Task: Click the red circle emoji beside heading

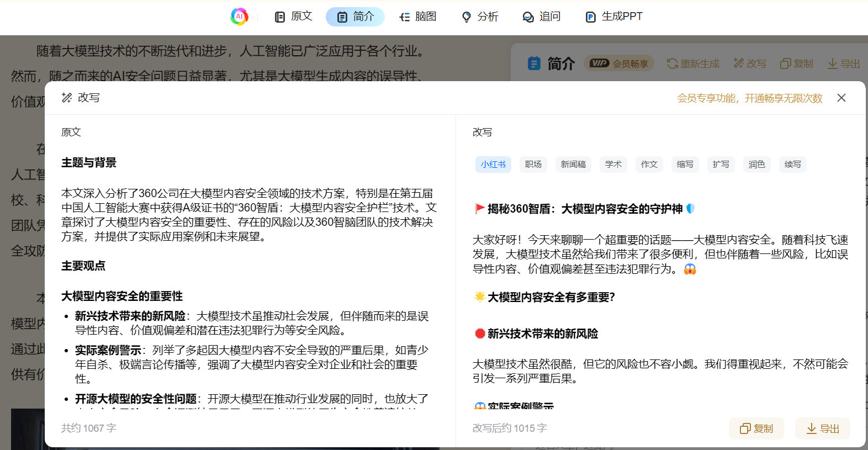Action: pos(480,333)
